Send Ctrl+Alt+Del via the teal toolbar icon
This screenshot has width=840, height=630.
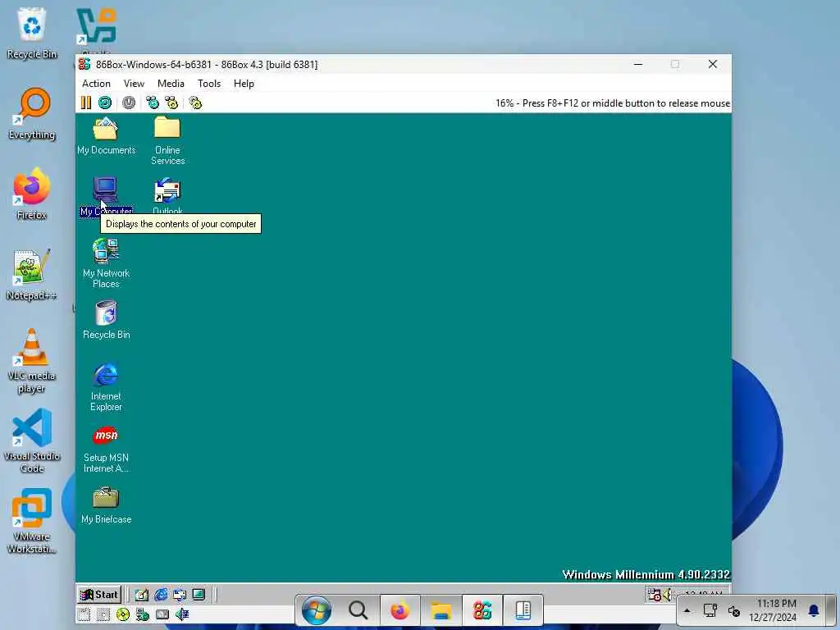click(x=153, y=103)
